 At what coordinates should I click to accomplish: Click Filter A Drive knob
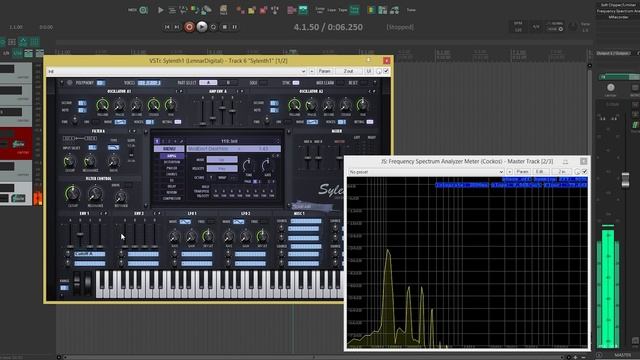click(x=113, y=162)
